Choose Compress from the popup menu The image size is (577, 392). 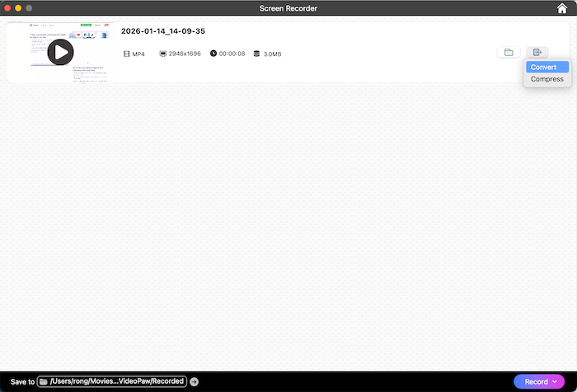pos(547,79)
